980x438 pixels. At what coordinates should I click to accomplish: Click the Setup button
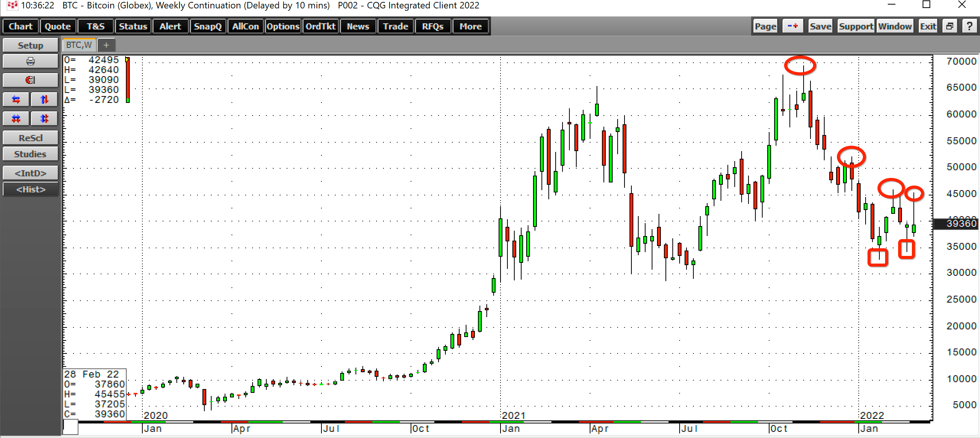coord(30,45)
